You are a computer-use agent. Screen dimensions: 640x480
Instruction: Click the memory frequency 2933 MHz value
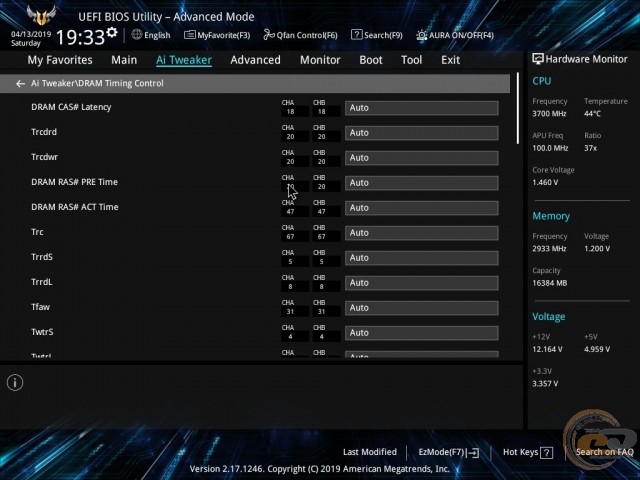[x=549, y=249]
